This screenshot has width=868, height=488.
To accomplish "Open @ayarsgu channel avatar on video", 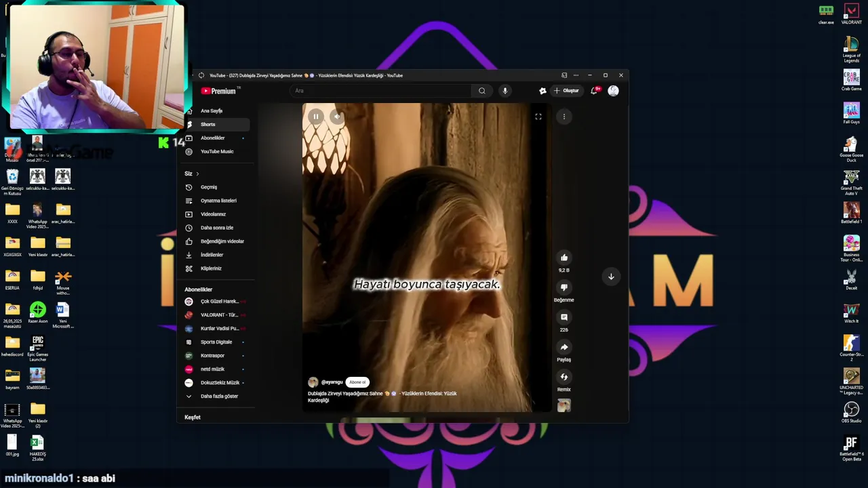I will click(x=313, y=382).
